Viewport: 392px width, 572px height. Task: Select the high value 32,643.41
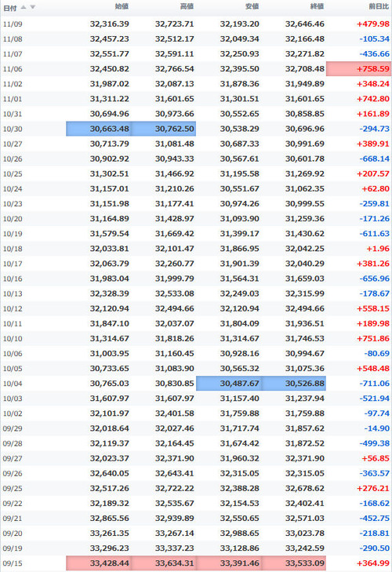click(174, 473)
